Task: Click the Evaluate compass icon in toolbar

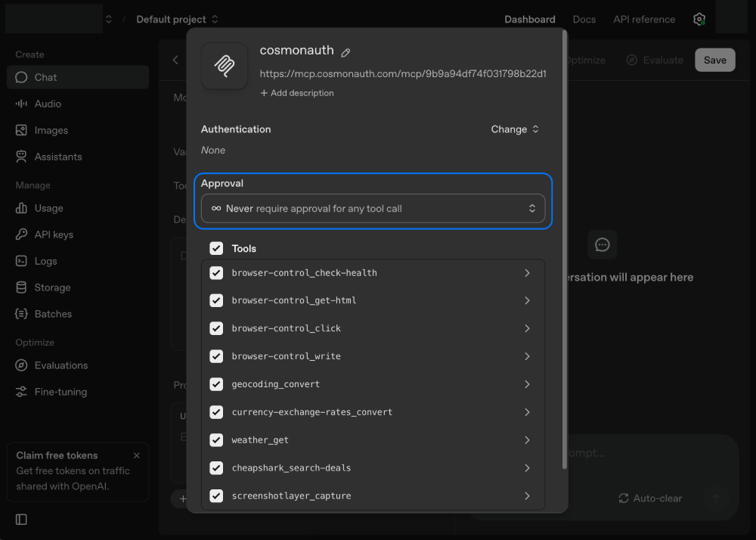Action: point(631,60)
